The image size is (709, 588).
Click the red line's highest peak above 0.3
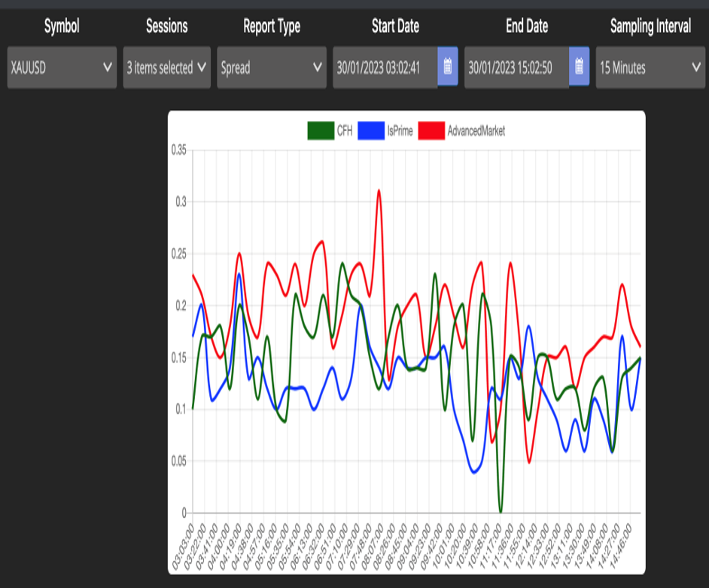(x=379, y=190)
